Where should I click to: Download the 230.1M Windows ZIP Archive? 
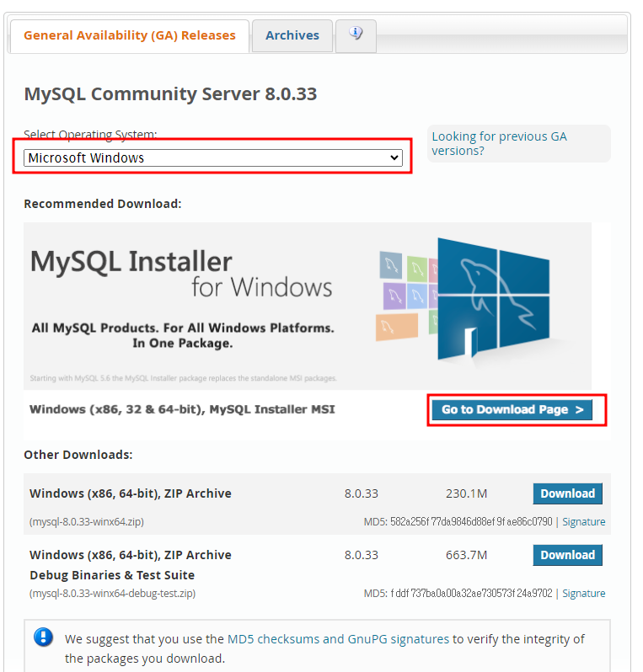567,493
